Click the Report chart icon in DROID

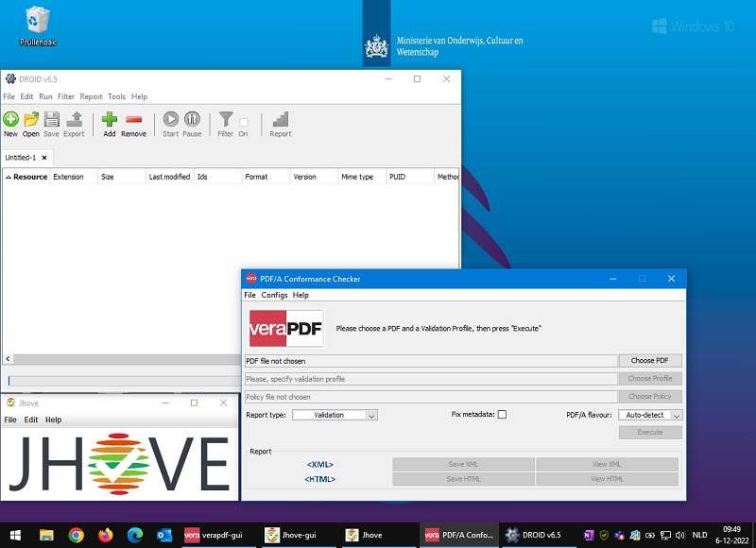280,124
